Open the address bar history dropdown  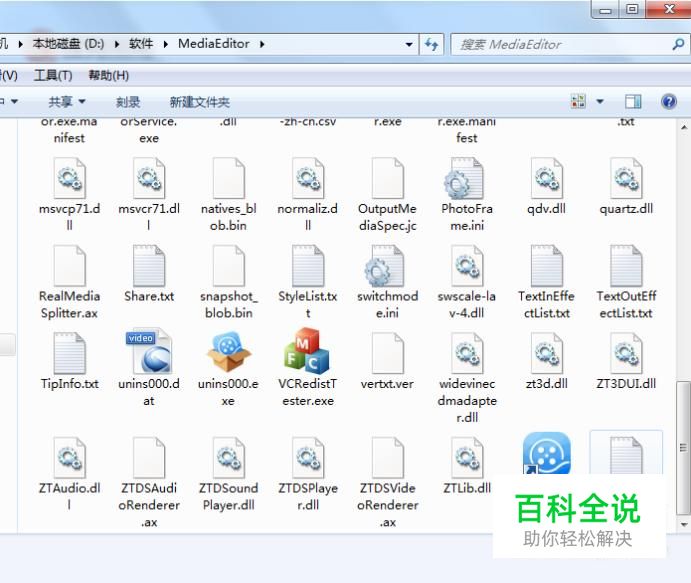tap(409, 45)
